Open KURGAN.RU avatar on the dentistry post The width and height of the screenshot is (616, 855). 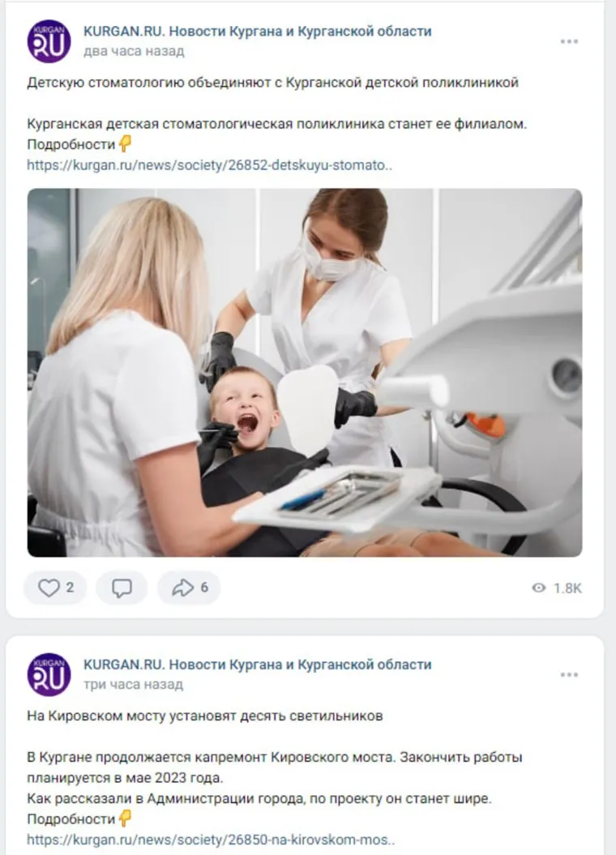49,41
